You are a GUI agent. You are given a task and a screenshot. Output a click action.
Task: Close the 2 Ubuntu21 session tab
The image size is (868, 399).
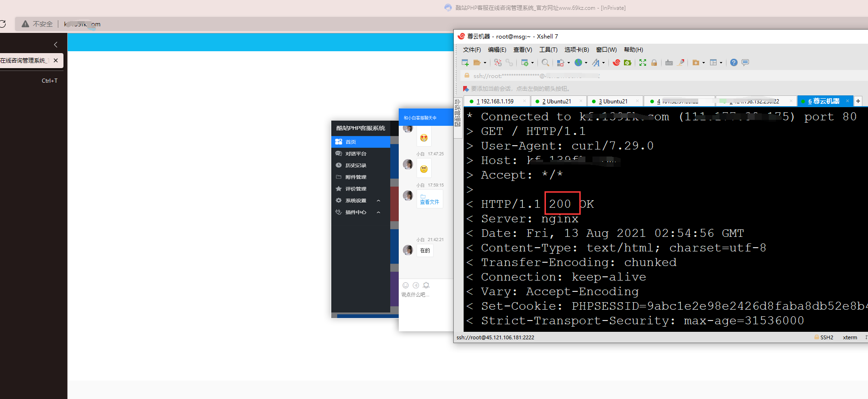pyautogui.click(x=581, y=101)
